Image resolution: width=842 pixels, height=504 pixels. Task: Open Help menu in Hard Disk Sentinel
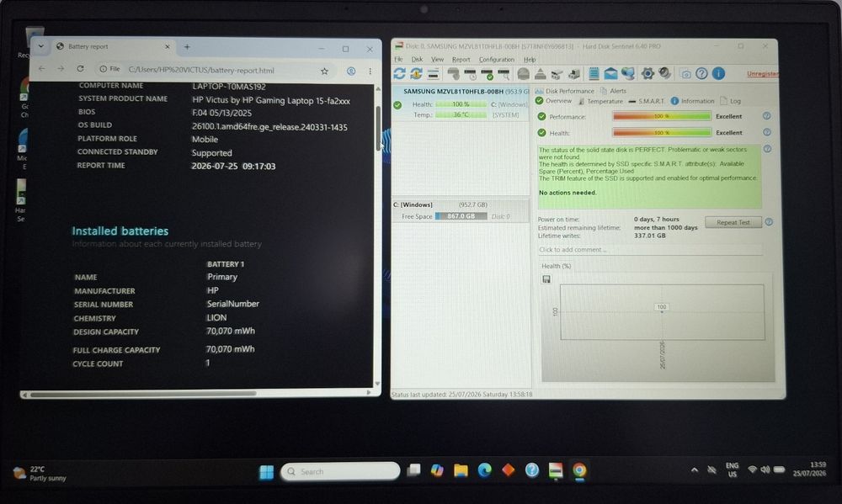point(530,60)
